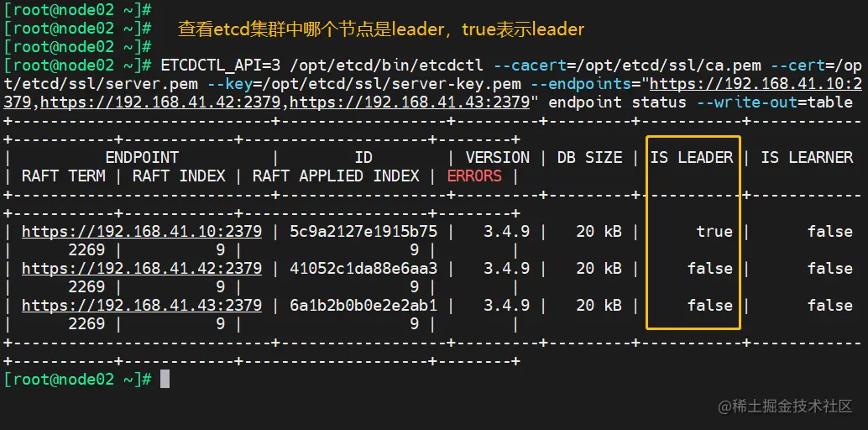
Task: Open the https://192.168.41.42:2379 link in table
Action: 142,269
